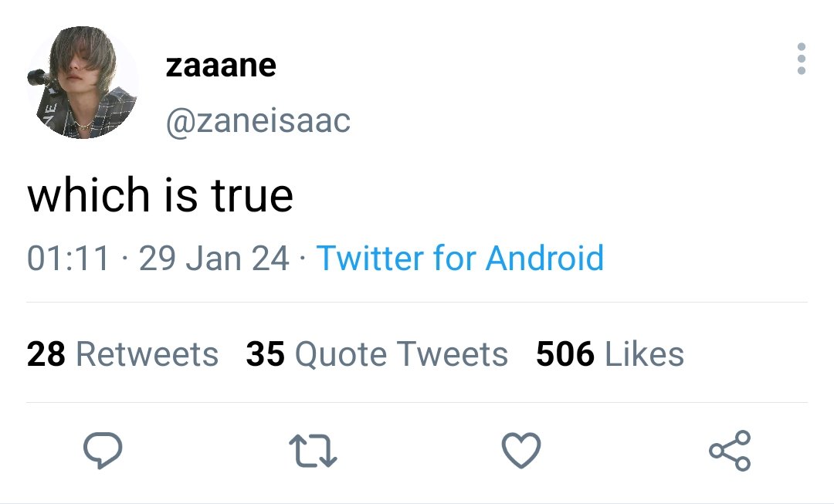Open the zaaane display name profile

pos(221,66)
